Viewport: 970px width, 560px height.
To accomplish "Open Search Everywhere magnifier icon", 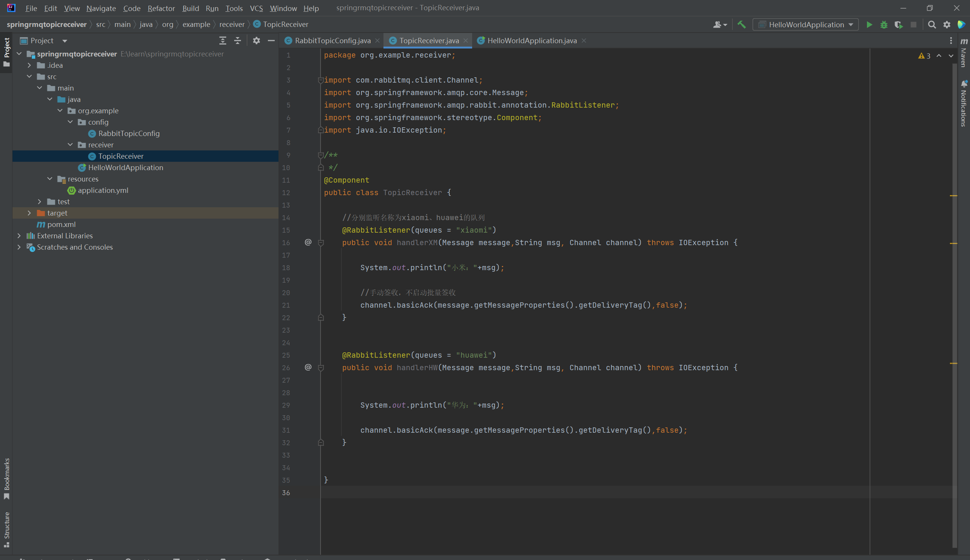I will [x=931, y=25].
